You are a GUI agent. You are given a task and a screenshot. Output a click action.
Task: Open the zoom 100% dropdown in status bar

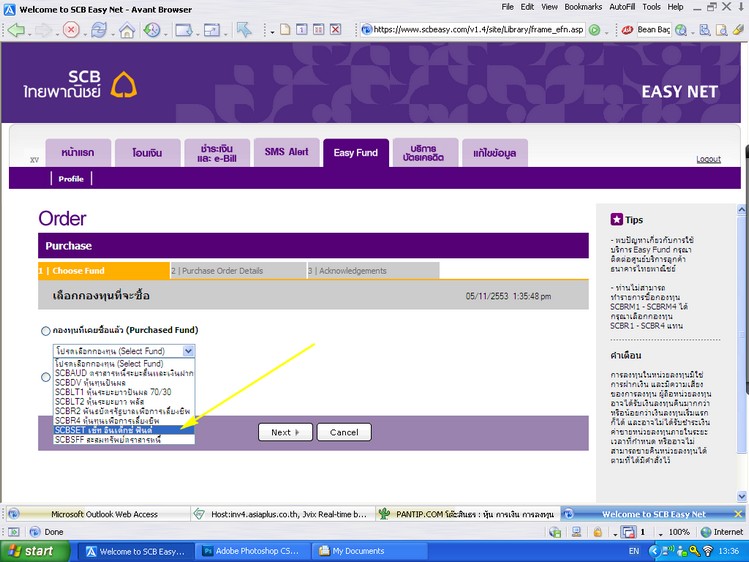(661, 533)
